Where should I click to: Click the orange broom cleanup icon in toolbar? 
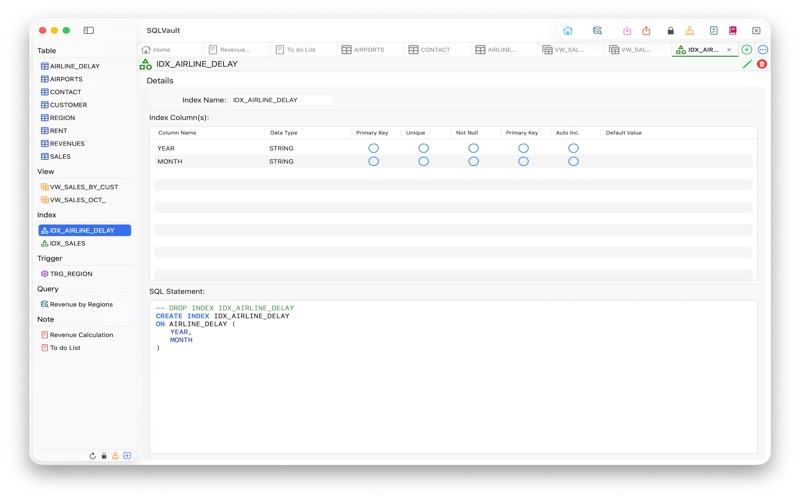point(690,31)
